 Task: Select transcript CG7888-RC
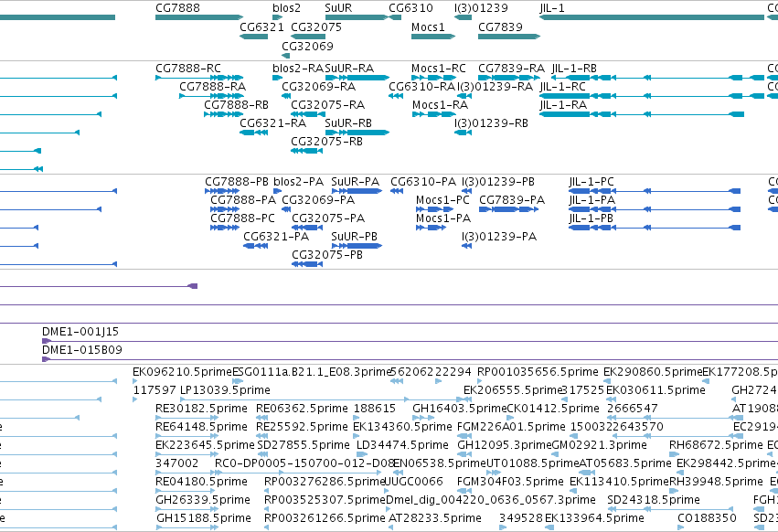pos(188,68)
